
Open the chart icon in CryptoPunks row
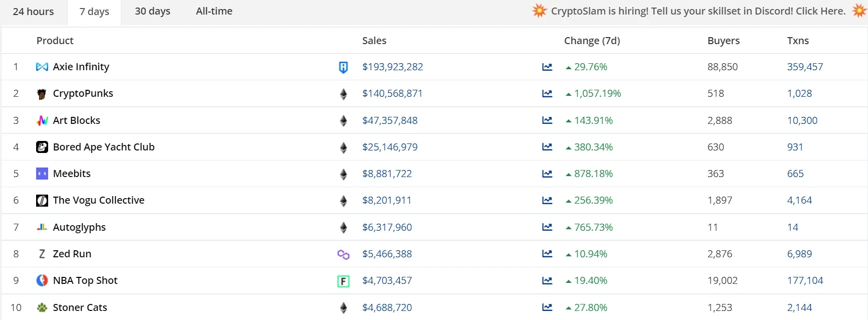(547, 94)
